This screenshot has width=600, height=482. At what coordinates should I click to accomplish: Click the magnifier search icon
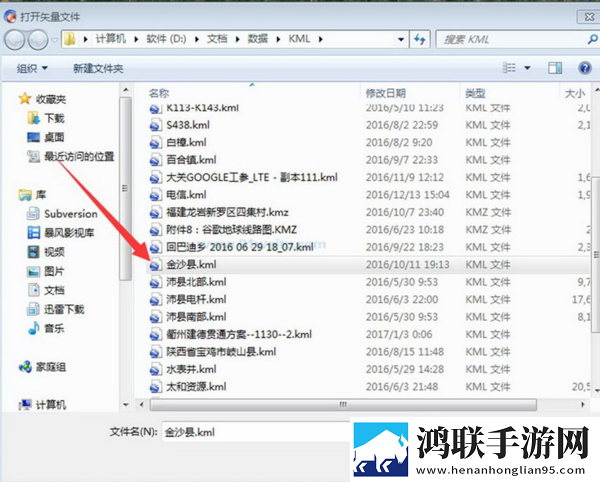coord(592,39)
